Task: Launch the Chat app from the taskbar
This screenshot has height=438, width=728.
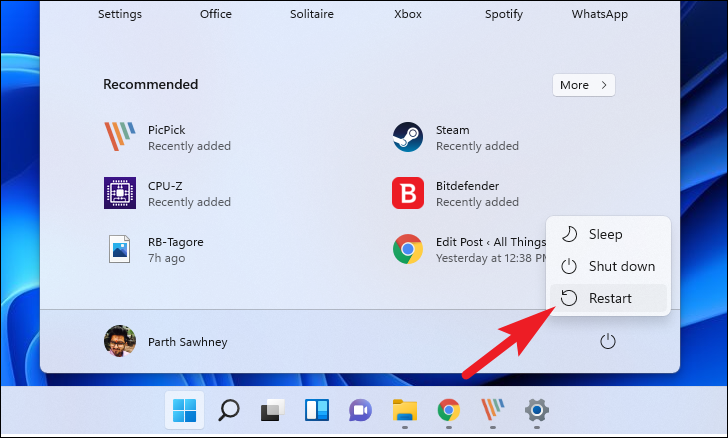Action: 360,410
